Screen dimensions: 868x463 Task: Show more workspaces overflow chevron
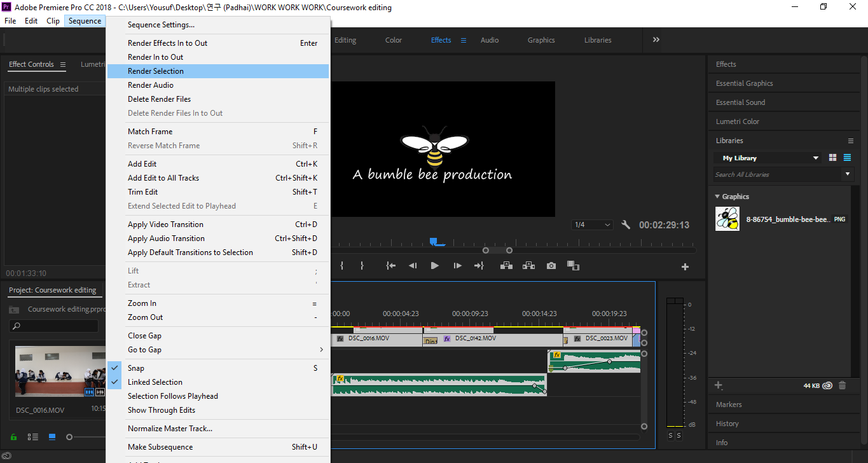point(656,39)
